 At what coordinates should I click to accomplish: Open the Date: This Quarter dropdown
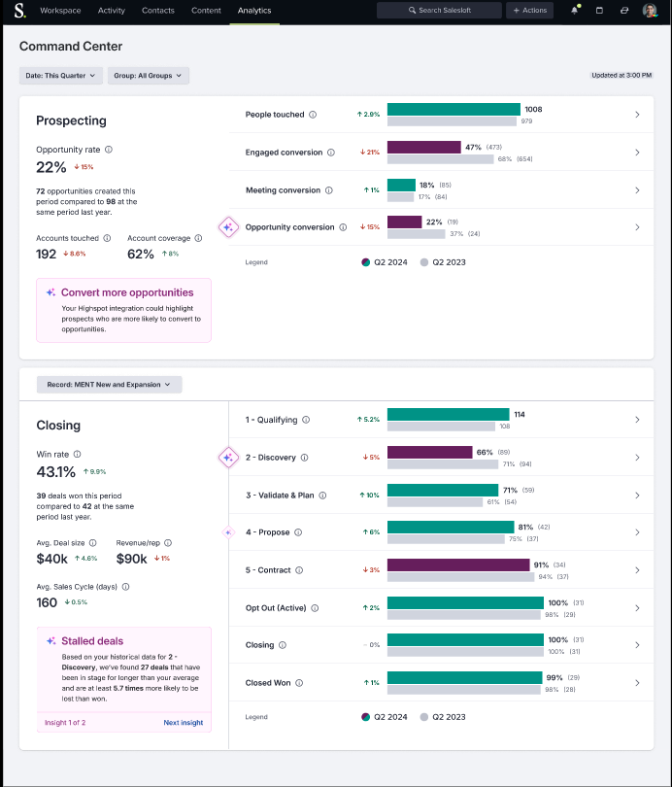[x=60, y=75]
